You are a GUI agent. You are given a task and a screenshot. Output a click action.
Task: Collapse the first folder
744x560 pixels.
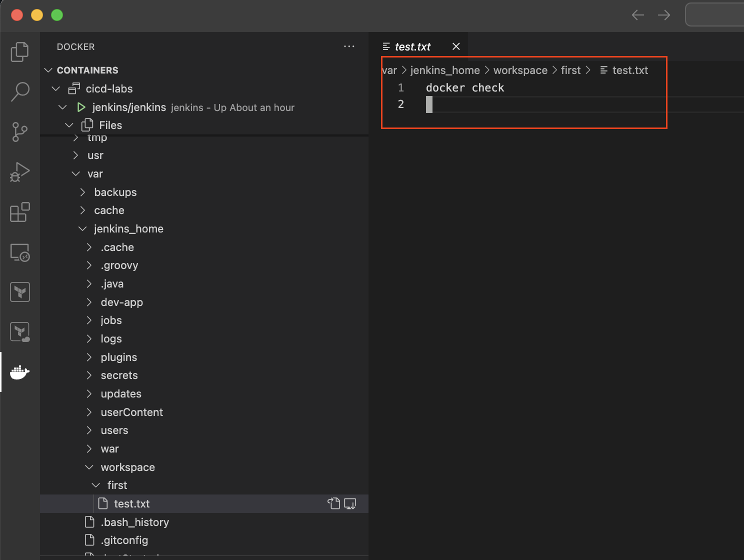95,485
